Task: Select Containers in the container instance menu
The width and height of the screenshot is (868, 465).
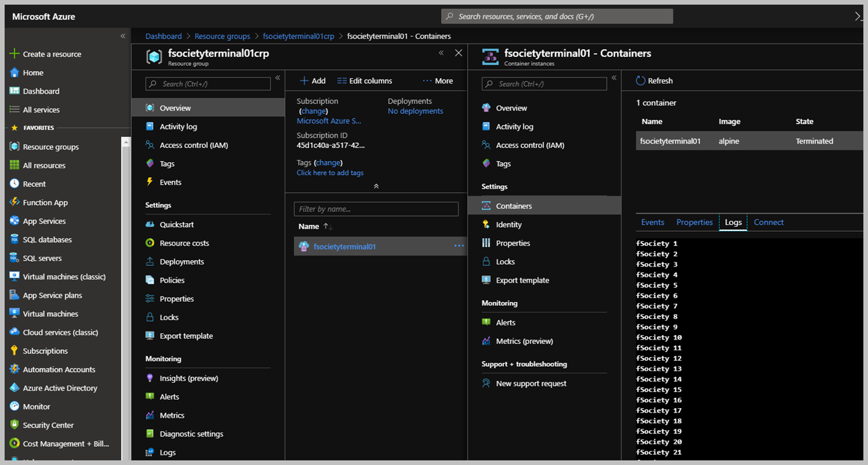Action: 545,206
